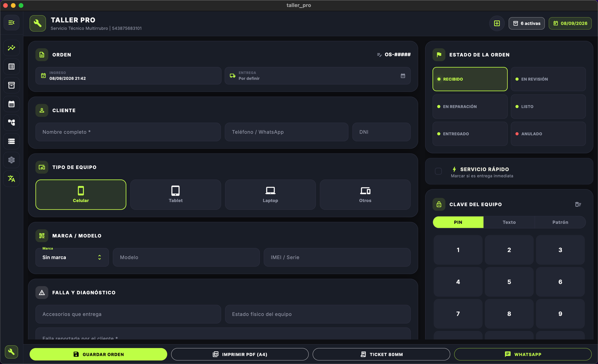Click the QR icon beside Marca / Modelo
This screenshot has height=364, width=598.
(42, 236)
